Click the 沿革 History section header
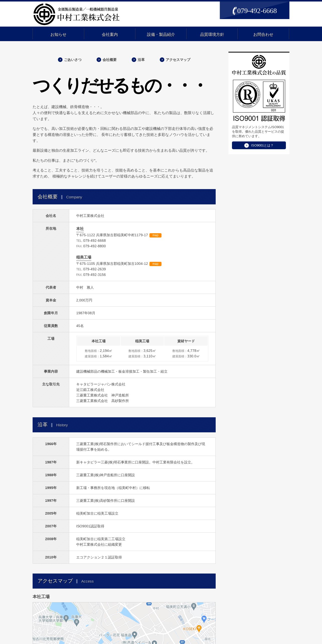This screenshot has width=322, height=644. pos(124,425)
